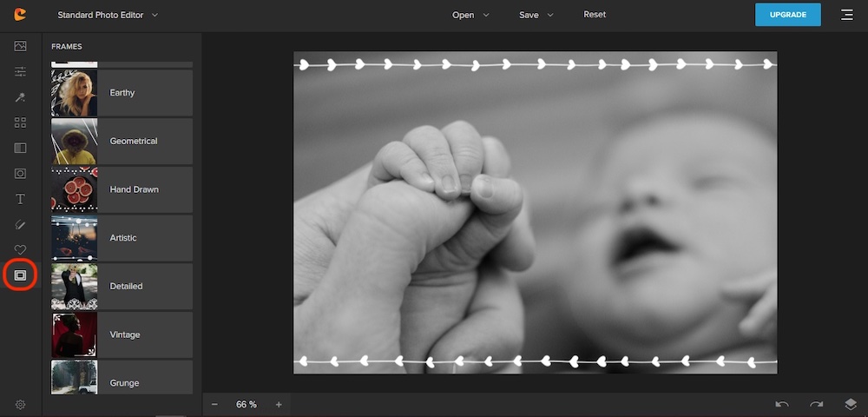Open the hamburger menu

[846, 15]
